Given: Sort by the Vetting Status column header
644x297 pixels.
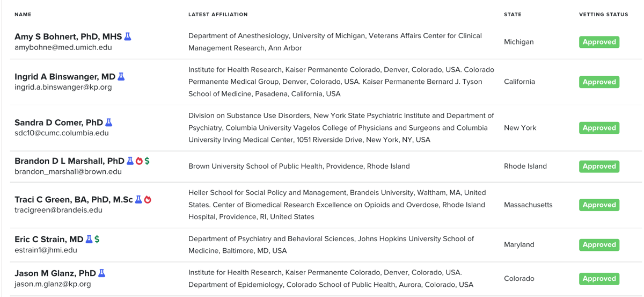Looking at the screenshot, I should [x=604, y=15].
